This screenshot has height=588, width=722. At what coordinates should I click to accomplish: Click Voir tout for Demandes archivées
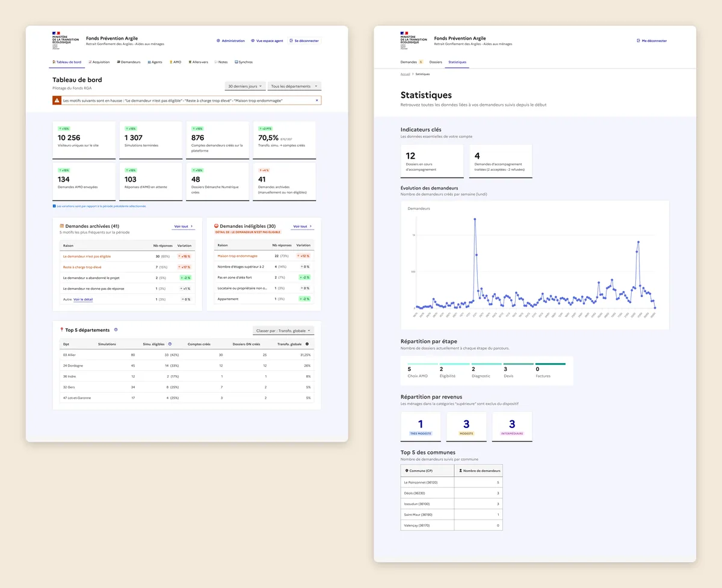coord(184,227)
